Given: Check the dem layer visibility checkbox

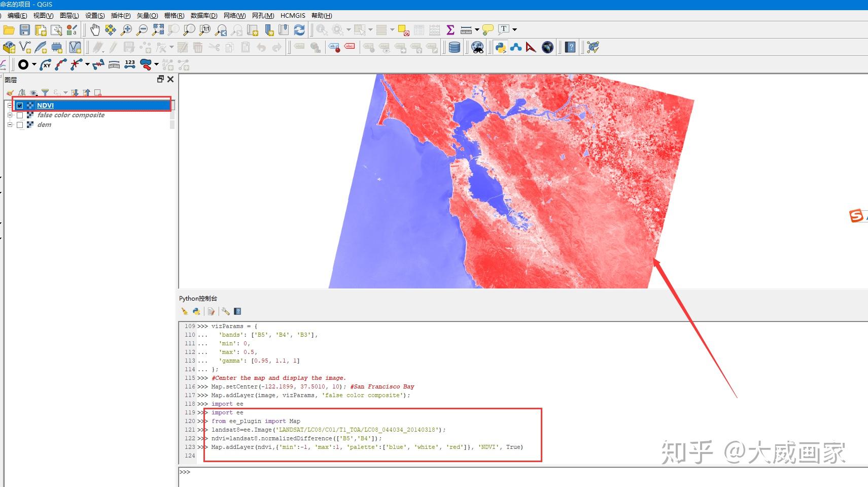Looking at the screenshot, I should (x=20, y=125).
